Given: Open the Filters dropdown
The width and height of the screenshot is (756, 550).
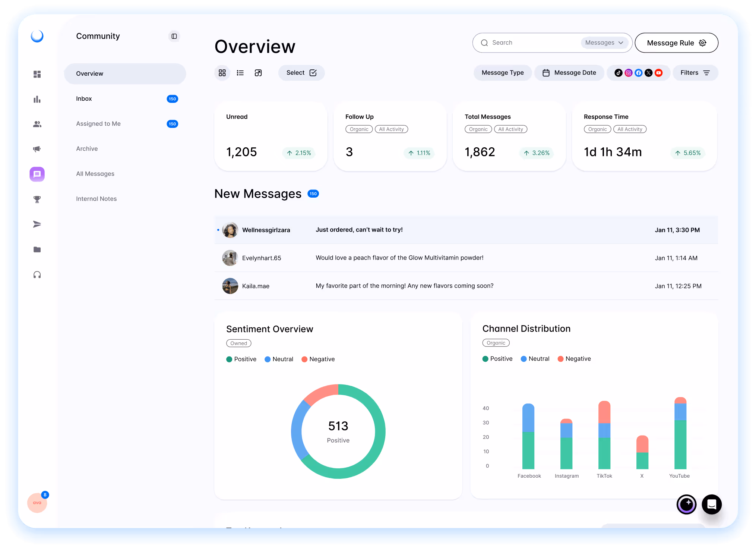Looking at the screenshot, I should (x=695, y=73).
